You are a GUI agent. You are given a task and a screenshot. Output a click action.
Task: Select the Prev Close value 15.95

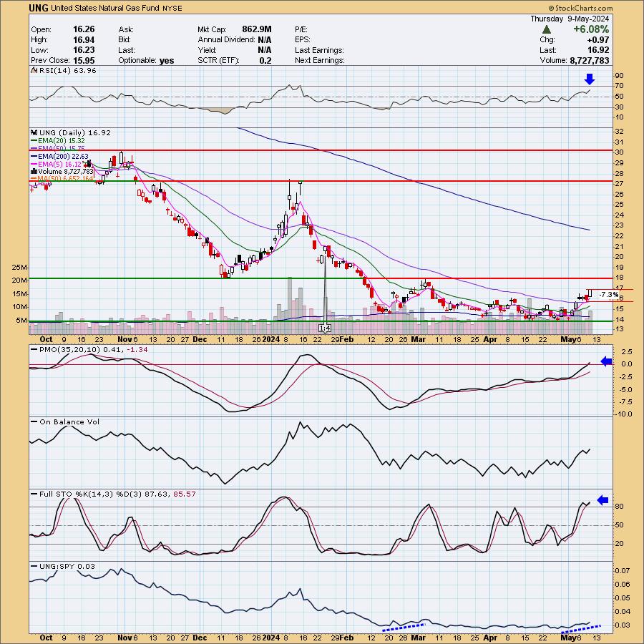pyautogui.click(x=84, y=60)
